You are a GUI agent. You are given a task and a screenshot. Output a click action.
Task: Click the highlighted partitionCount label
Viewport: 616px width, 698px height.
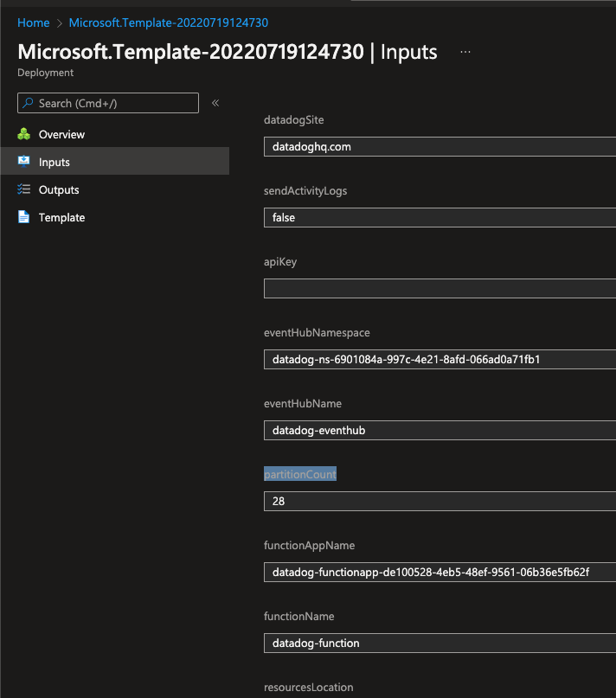pos(300,474)
